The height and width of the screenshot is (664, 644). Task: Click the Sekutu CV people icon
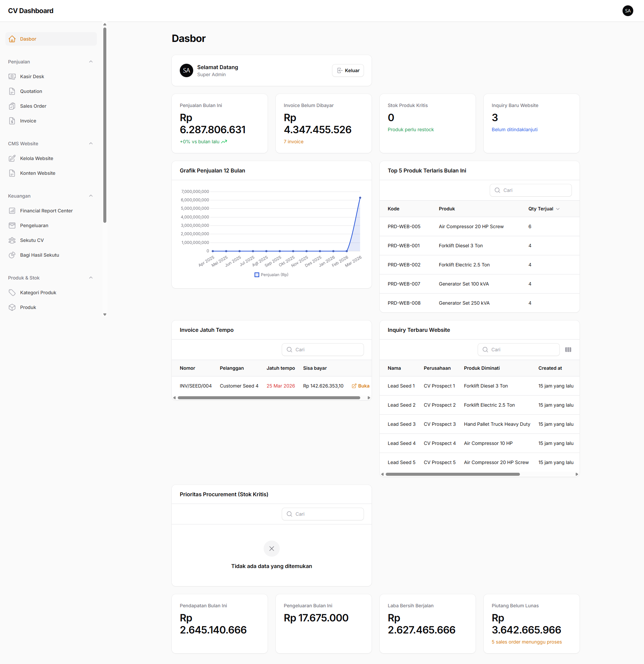click(12, 241)
